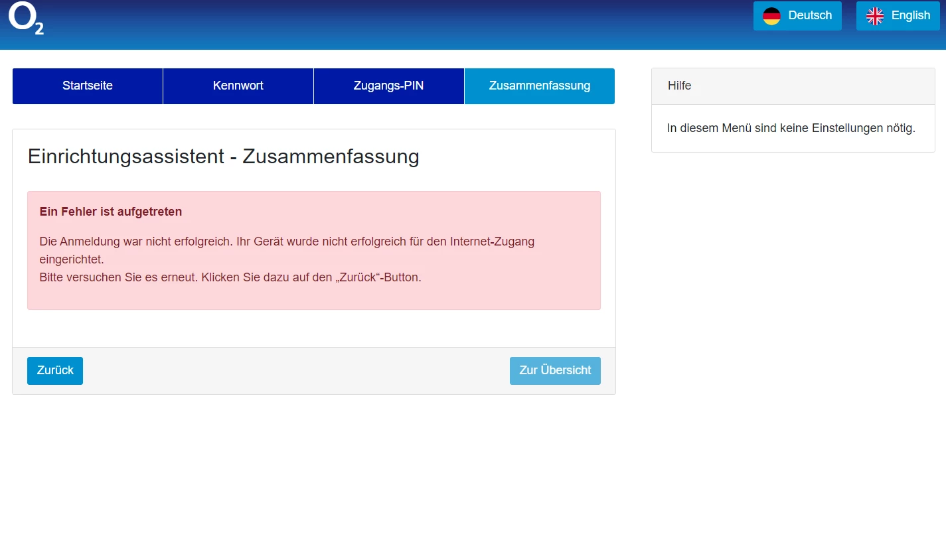
Task: Select the Zugangs-PIN tab
Action: [x=389, y=86]
